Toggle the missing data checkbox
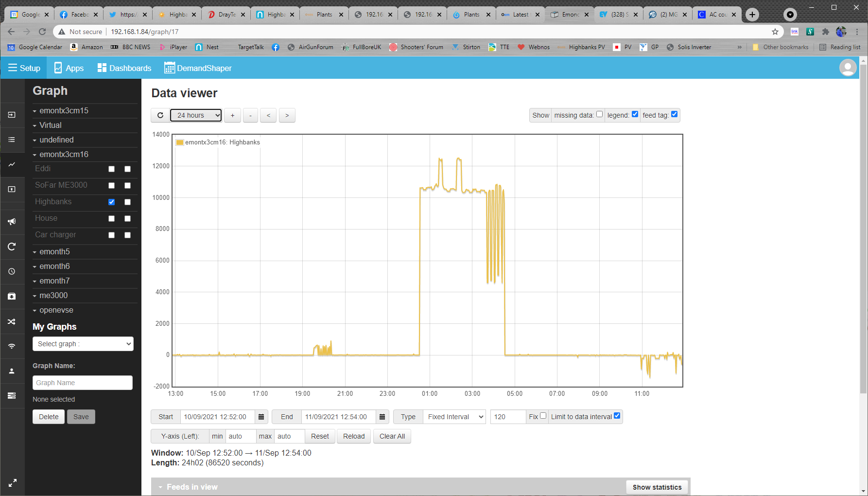This screenshot has width=868, height=496. (x=599, y=114)
